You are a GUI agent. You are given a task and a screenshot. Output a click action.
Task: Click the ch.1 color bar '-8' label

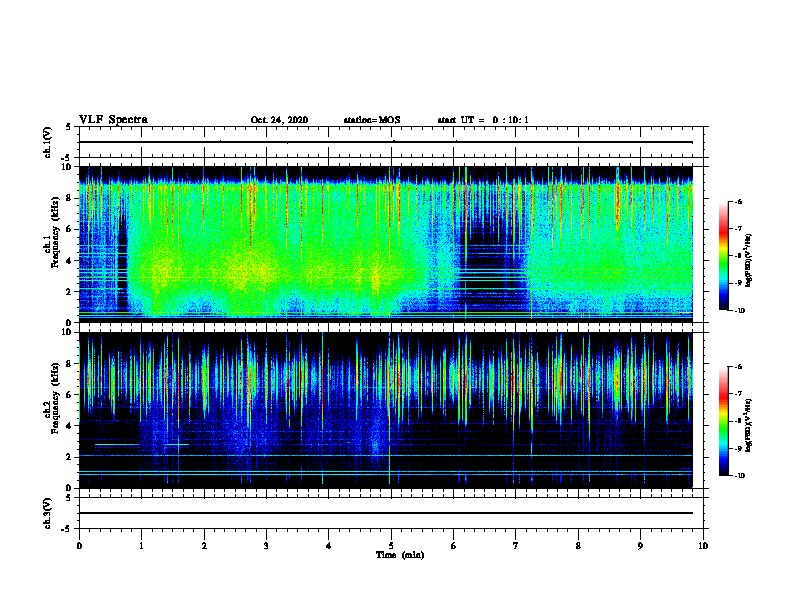738,256
